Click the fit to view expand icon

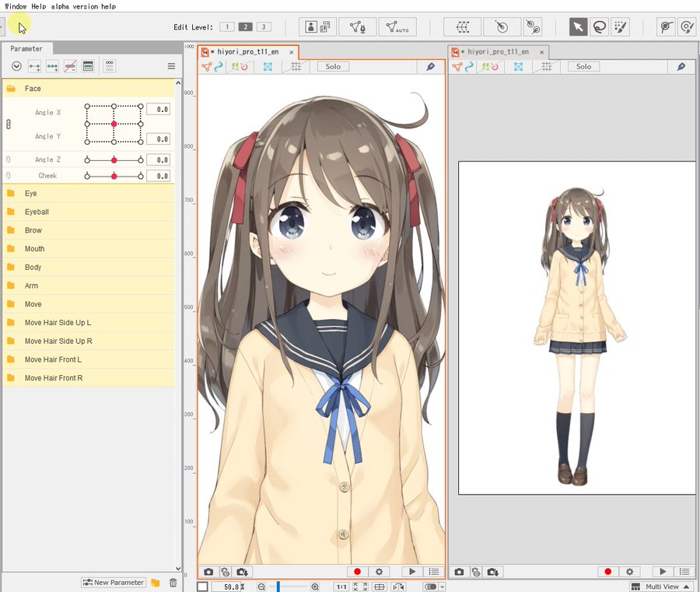[x=360, y=587]
